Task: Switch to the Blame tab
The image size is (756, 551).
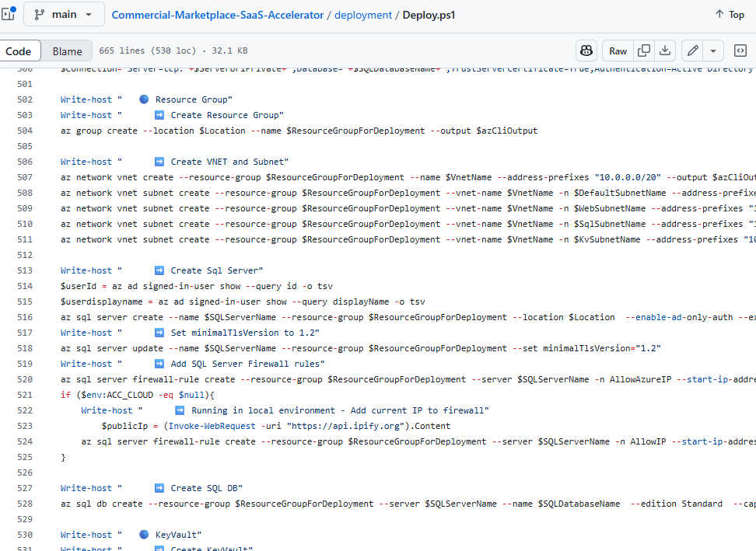Action: (x=67, y=51)
